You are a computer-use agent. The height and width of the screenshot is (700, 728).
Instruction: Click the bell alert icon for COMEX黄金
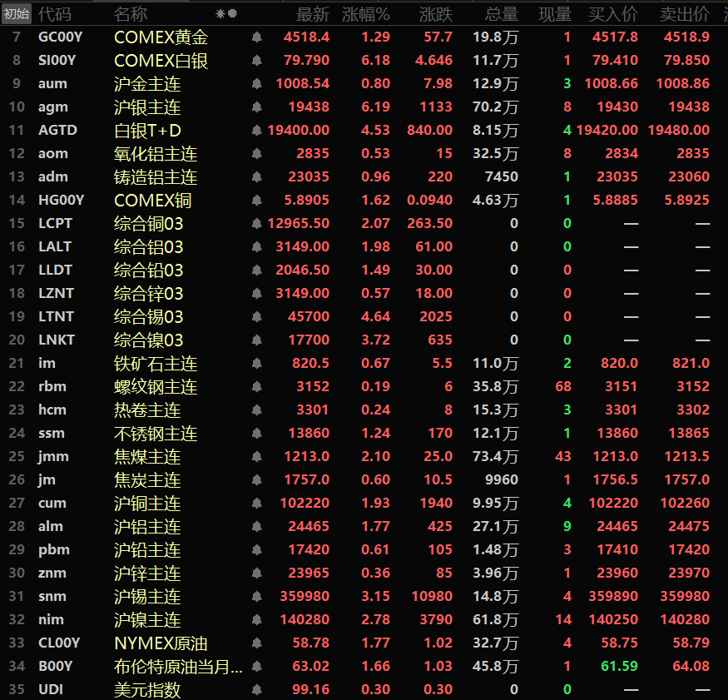[x=256, y=37]
